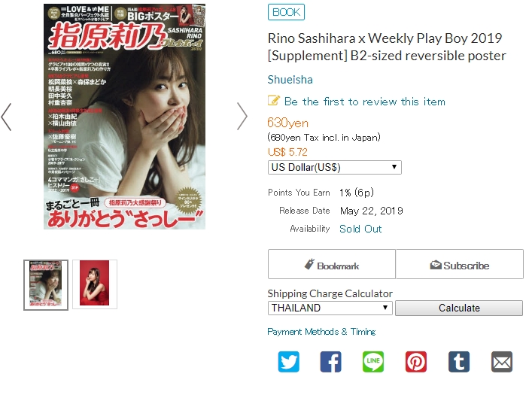The image size is (532, 401).
Task: Share the item by email
Action: [x=502, y=362]
